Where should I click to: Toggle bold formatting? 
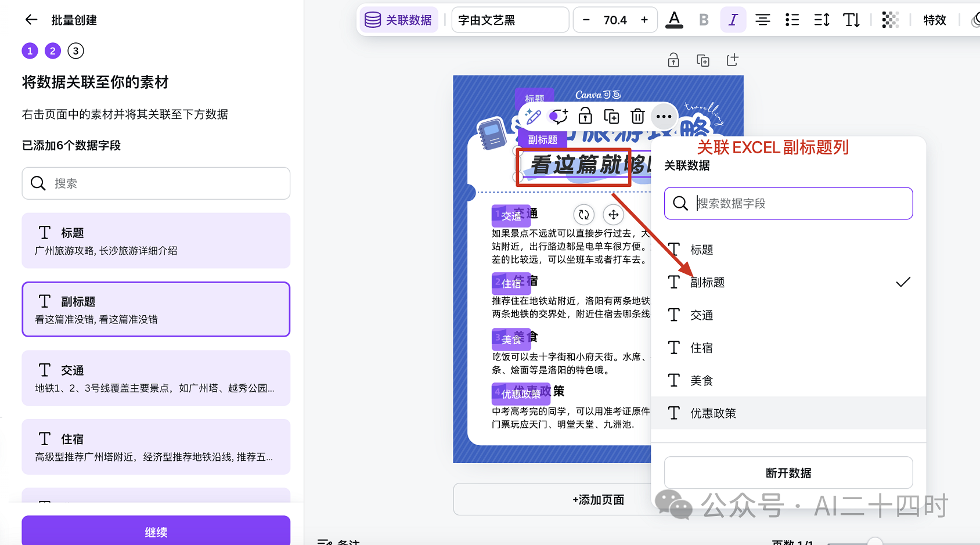(704, 20)
